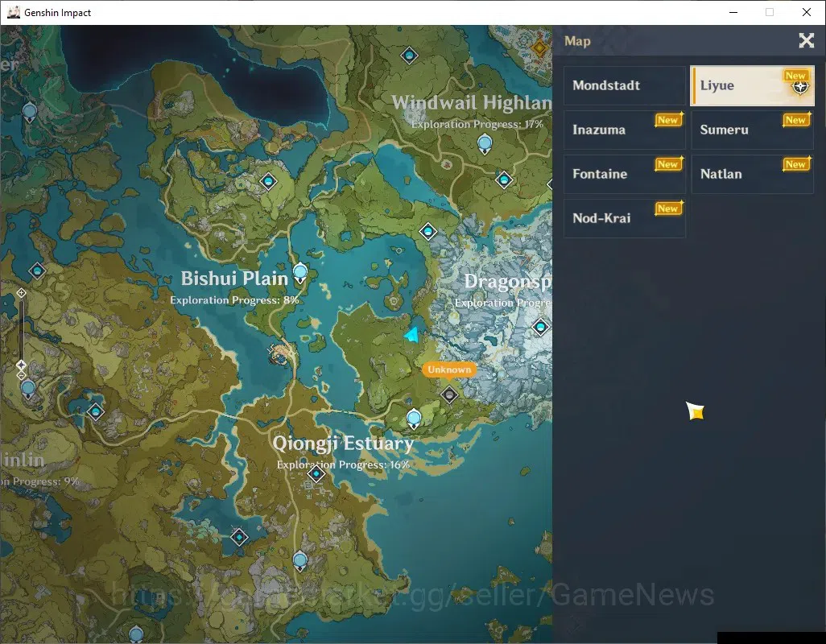Close the Map region panel
The image size is (826, 644).
click(x=806, y=40)
